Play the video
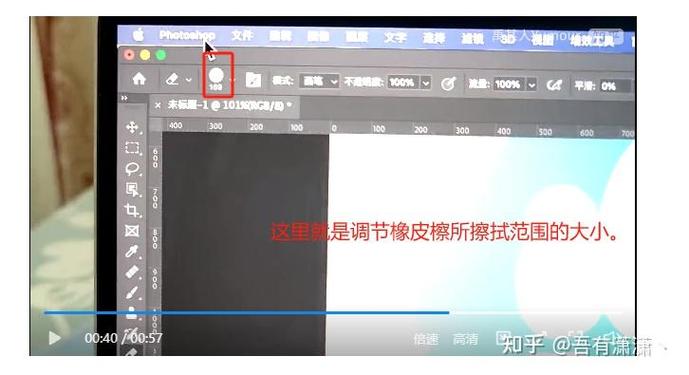 point(54,338)
